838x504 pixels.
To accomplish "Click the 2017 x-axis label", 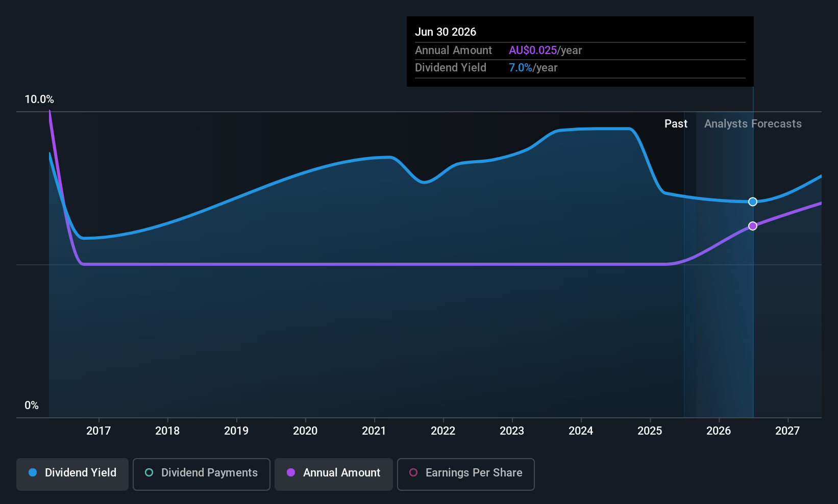I will click(x=98, y=431).
